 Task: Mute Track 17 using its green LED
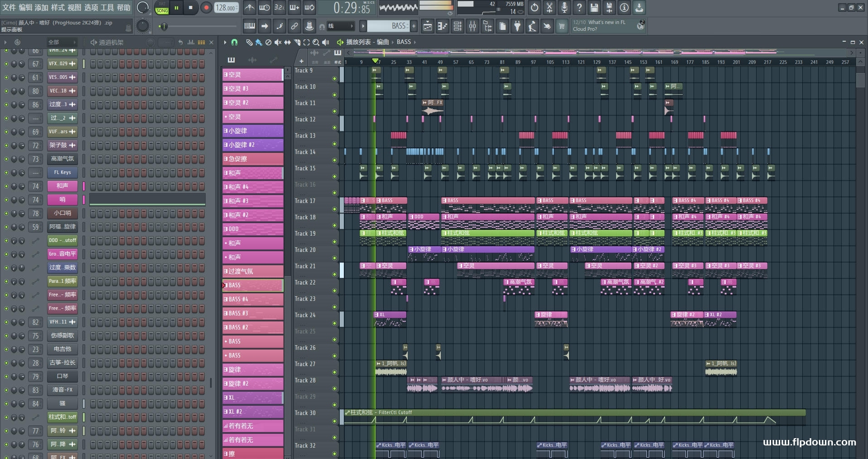point(335,209)
